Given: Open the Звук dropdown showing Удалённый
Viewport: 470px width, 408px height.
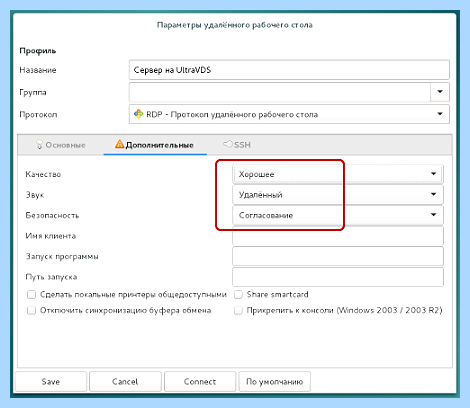Looking at the screenshot, I should [x=338, y=194].
